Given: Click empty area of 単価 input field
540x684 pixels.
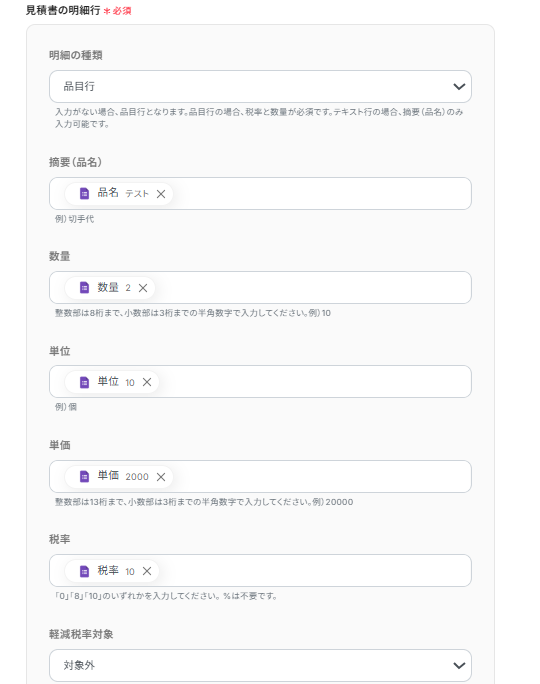Looking at the screenshot, I should click(321, 476).
